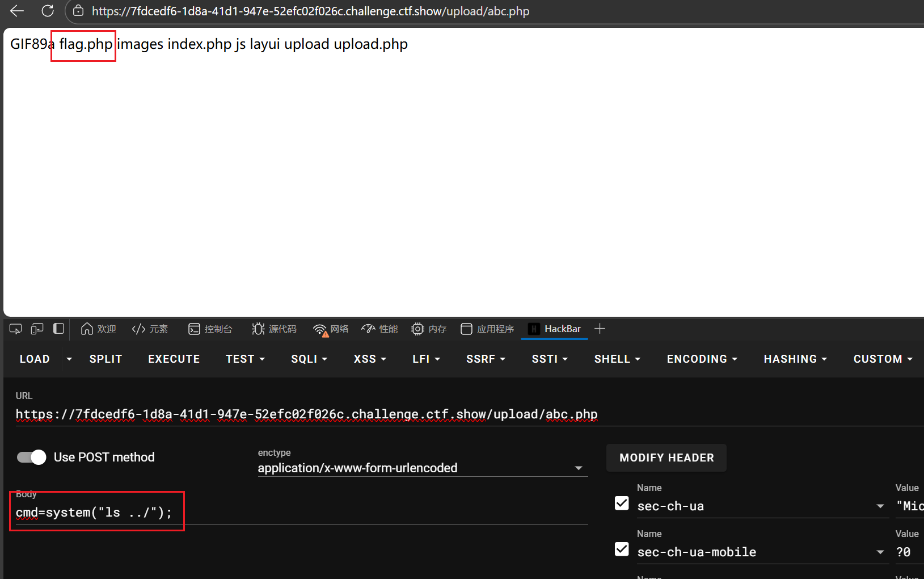The width and height of the screenshot is (924, 579).
Task: Disable the Use POST method switch
Action: click(x=32, y=457)
